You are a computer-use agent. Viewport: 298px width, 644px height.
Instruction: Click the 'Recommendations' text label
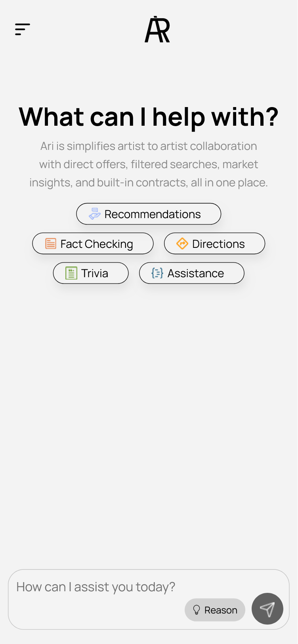tap(153, 214)
